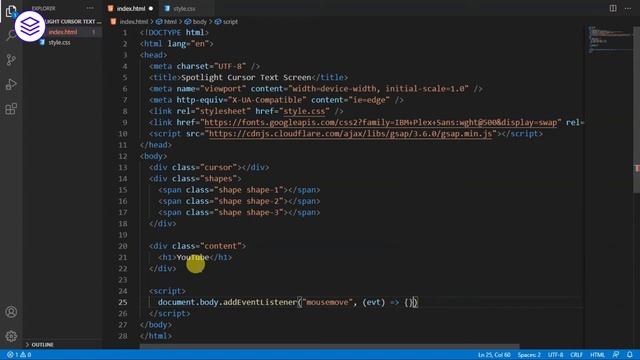The width and height of the screenshot is (640, 360).
Task: Open the fonts.googleapis.com link on line 9
Action: [380, 122]
